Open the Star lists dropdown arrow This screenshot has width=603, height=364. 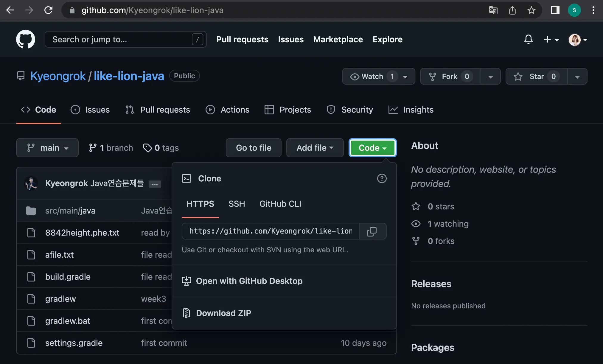coord(577,76)
